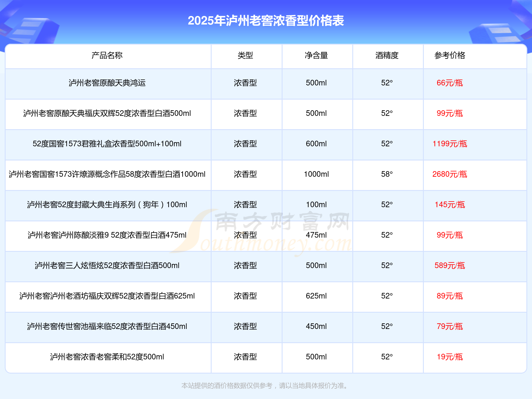Click 52° in the 国窖1573君雅礼盒 row
The width and height of the screenshot is (532, 399).
[x=387, y=144]
